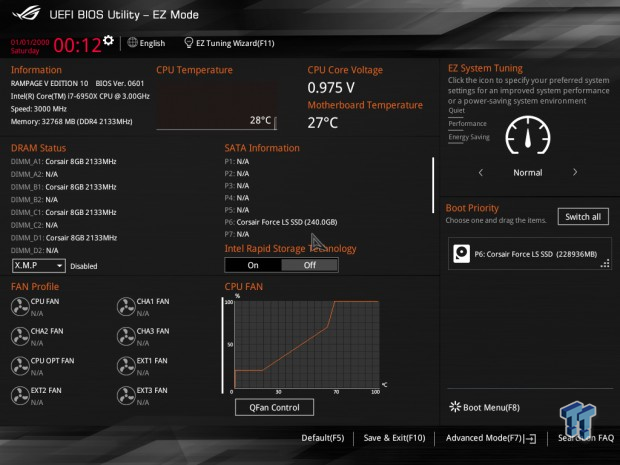Click the Normal tuning mode label
This screenshot has height=465, width=620.
coord(527,172)
